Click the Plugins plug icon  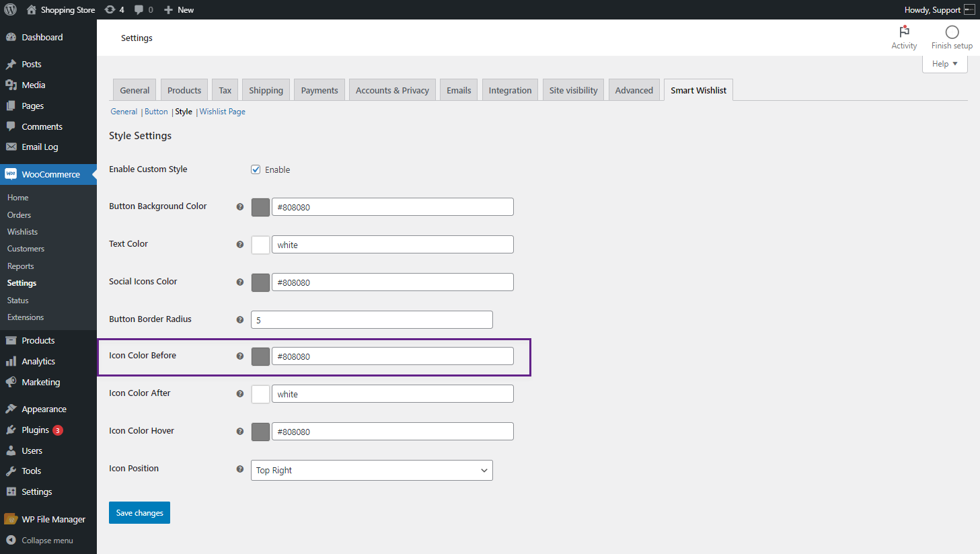point(11,430)
